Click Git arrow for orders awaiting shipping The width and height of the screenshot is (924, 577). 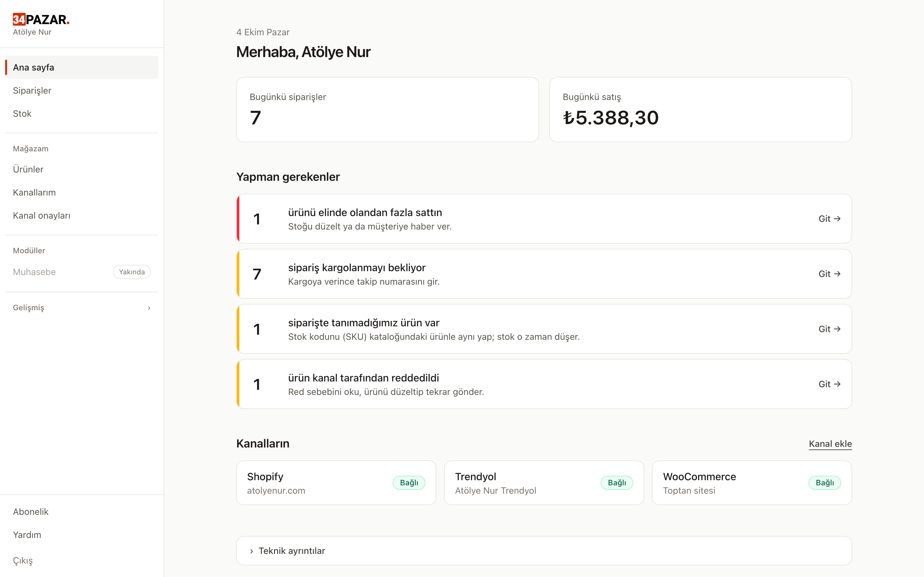(829, 274)
